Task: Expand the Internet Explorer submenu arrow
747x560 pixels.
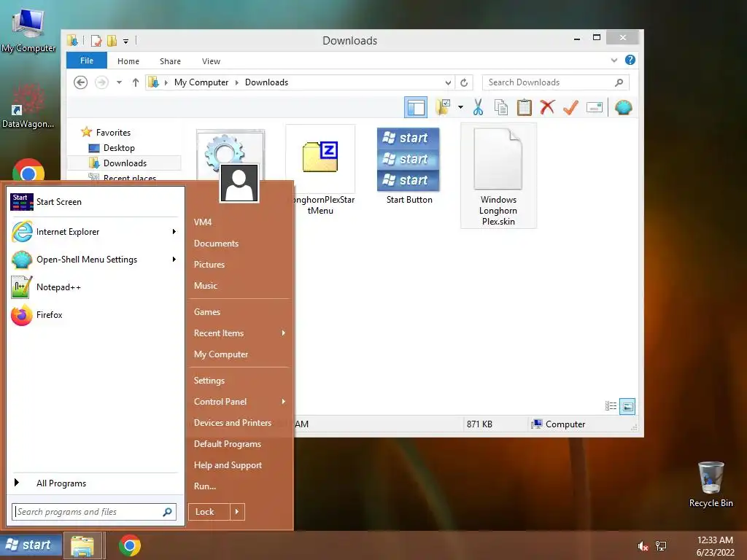Action: [x=174, y=232]
